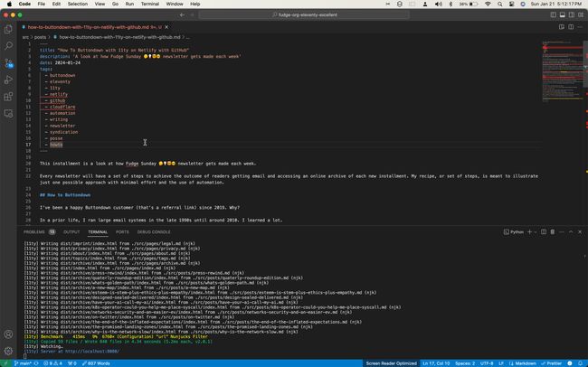Screen dimensions: 588x367
Task: Open Source Control view with pending changes badge
Action: 8,63
